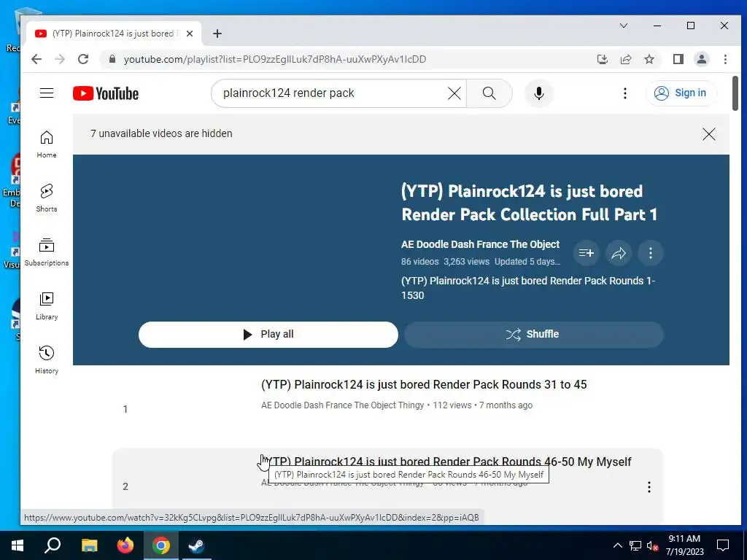Open History in sidebar
This screenshot has width=747, height=560.
[47, 360]
